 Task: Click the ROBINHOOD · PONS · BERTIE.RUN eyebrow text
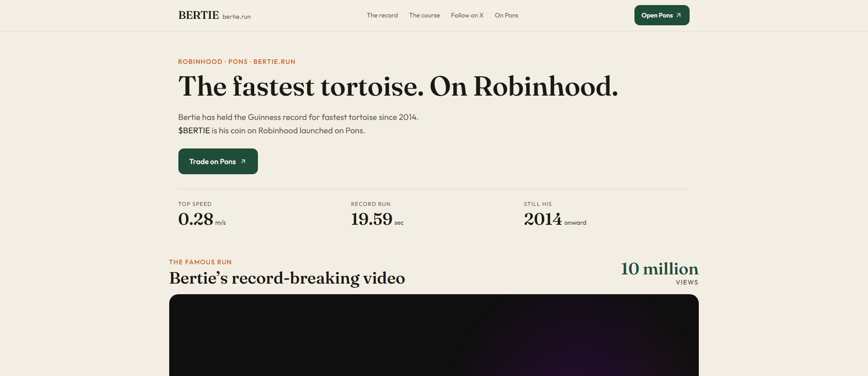pyautogui.click(x=237, y=62)
